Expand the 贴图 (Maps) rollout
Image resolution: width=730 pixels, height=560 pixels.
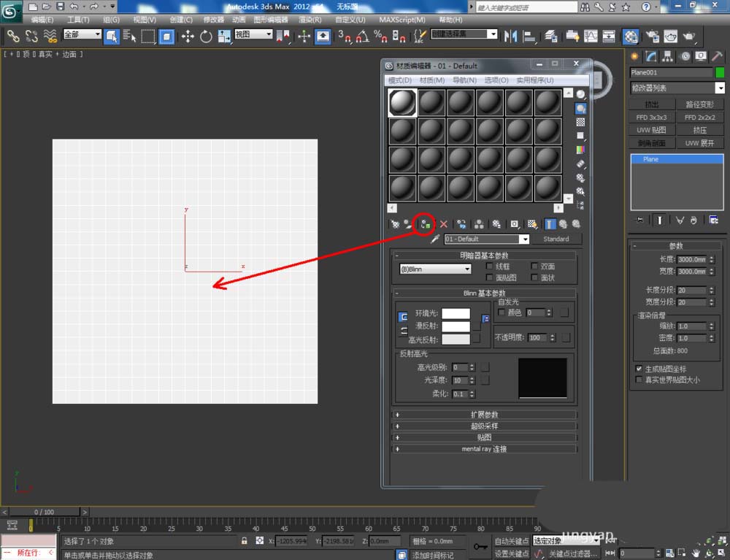point(485,437)
